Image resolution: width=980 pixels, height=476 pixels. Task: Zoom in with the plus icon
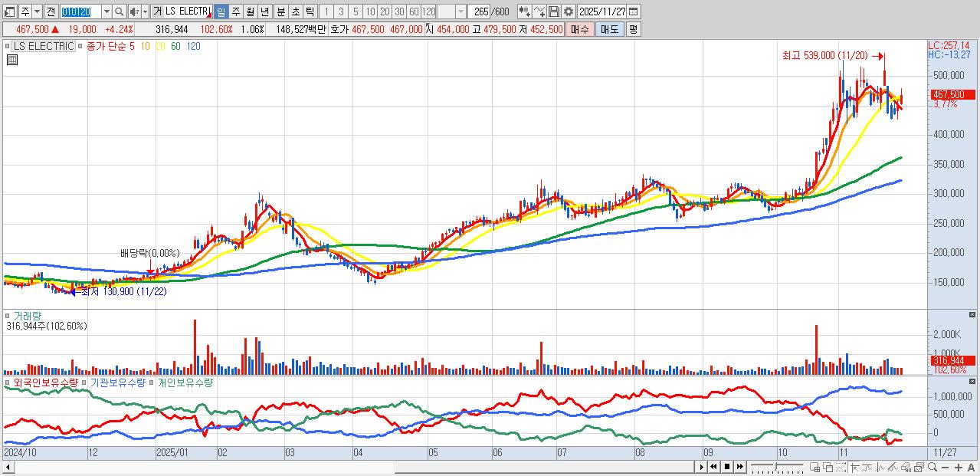pyautogui.click(x=959, y=467)
